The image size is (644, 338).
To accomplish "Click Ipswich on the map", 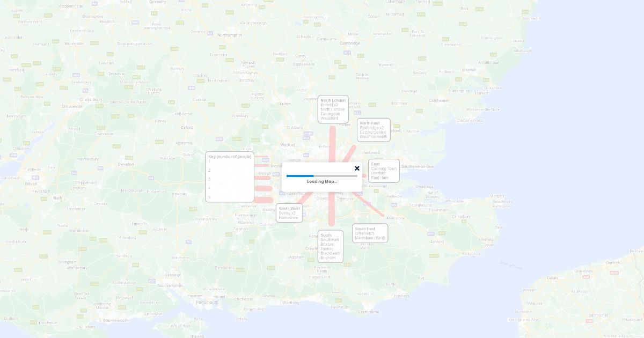I will tap(469, 69).
